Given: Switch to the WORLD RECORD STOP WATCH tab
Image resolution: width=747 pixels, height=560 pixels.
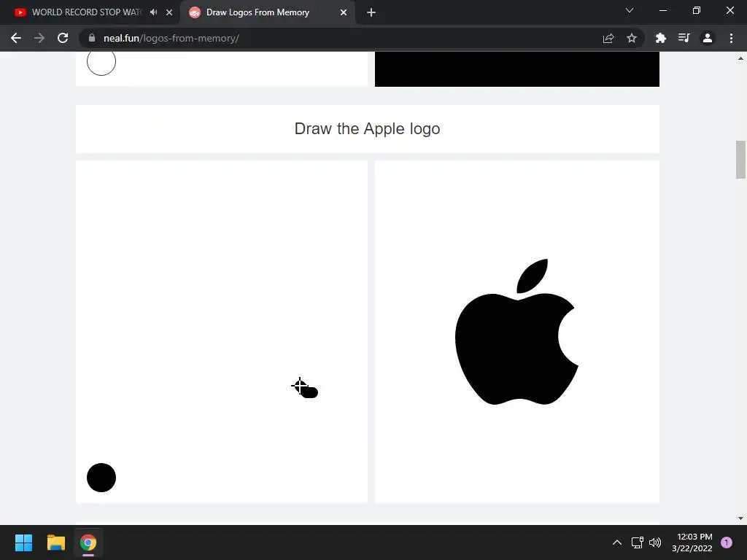Looking at the screenshot, I should coord(86,12).
